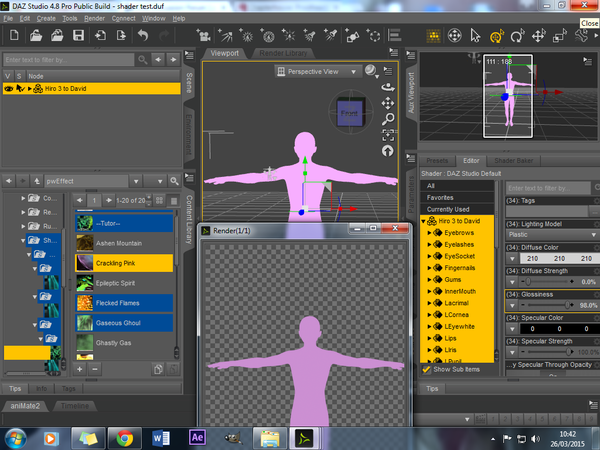Open Chrome from the taskbar
Screen dimensions: 600x450
[124, 438]
